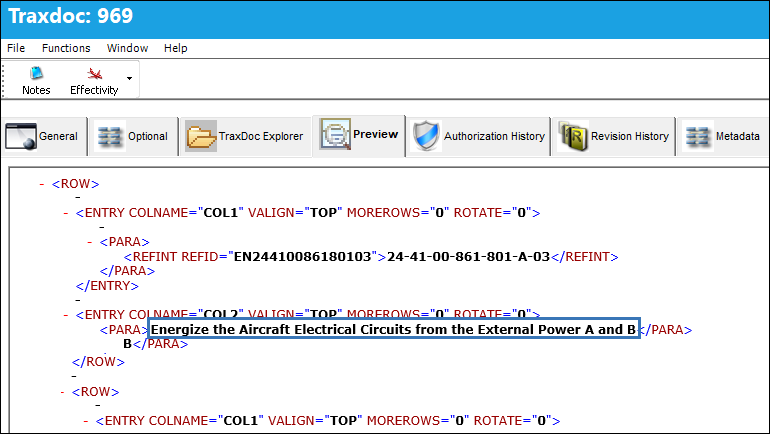Image resolution: width=770 pixels, height=434 pixels.
Task: Click the TraxDoc Explorer folder icon
Action: click(x=201, y=136)
